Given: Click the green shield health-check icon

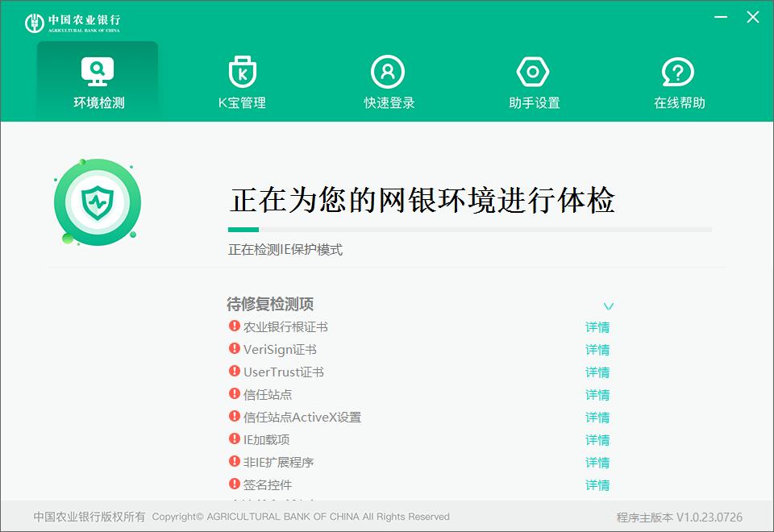Looking at the screenshot, I should click(x=98, y=202).
